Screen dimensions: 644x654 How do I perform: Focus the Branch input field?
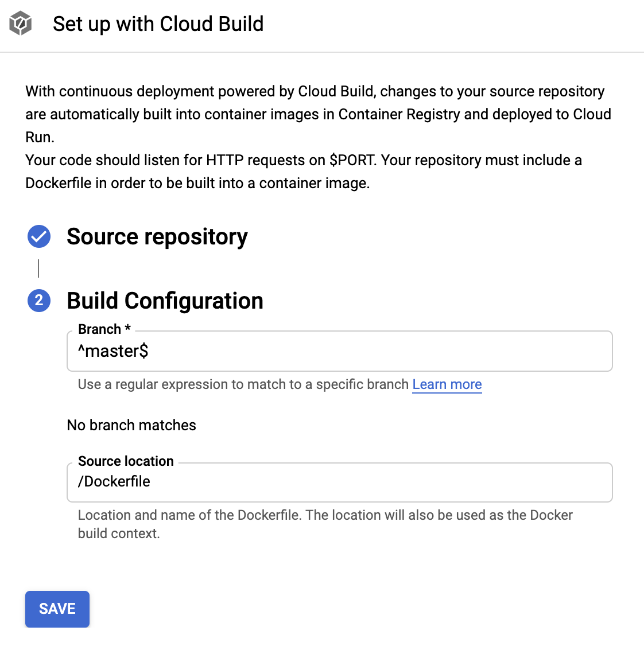click(x=339, y=351)
